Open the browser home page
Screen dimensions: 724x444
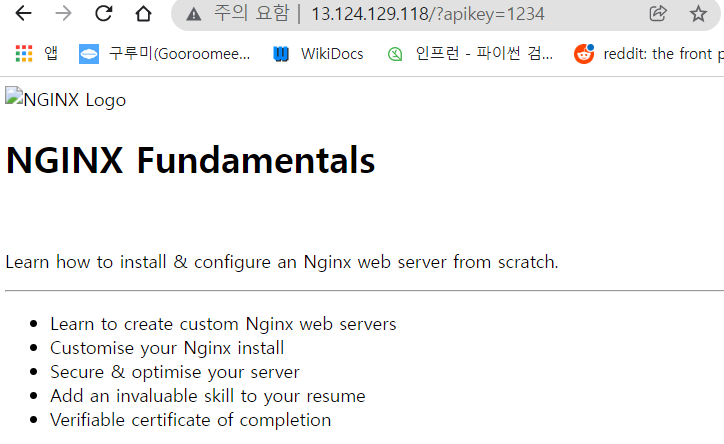point(143,13)
